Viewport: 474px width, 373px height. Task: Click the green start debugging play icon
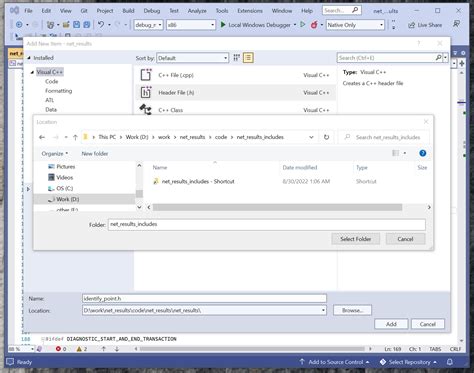pos(223,25)
